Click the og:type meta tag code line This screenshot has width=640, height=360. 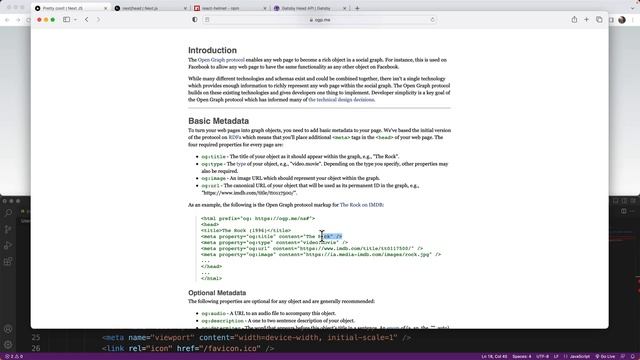tap(274, 242)
